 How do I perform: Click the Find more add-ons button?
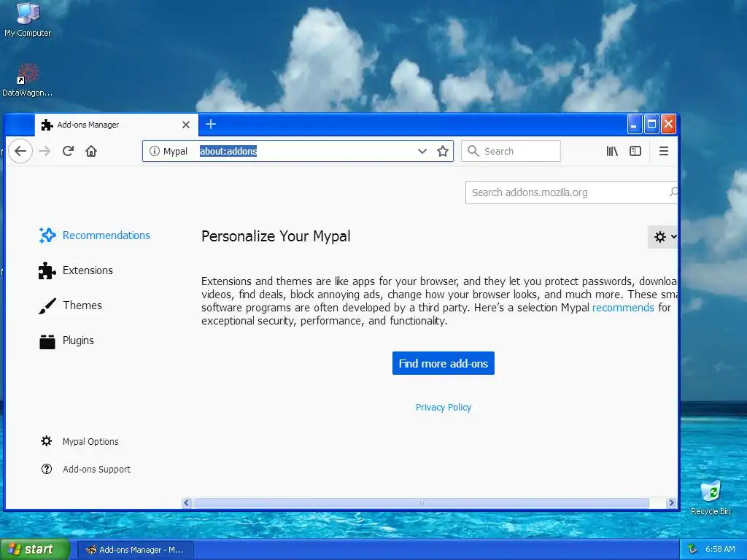pyautogui.click(x=443, y=363)
